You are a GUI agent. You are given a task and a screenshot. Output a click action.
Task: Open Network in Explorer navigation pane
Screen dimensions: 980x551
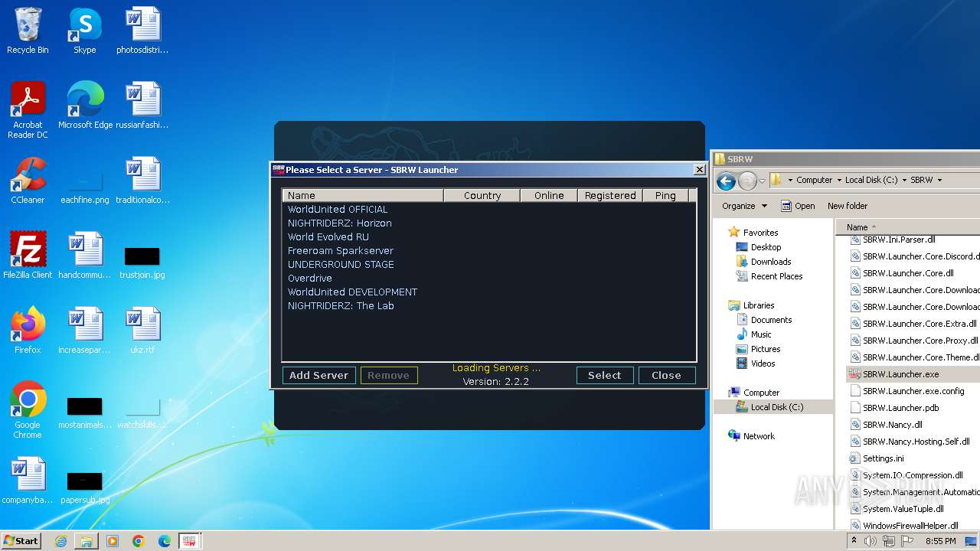pyautogui.click(x=751, y=436)
